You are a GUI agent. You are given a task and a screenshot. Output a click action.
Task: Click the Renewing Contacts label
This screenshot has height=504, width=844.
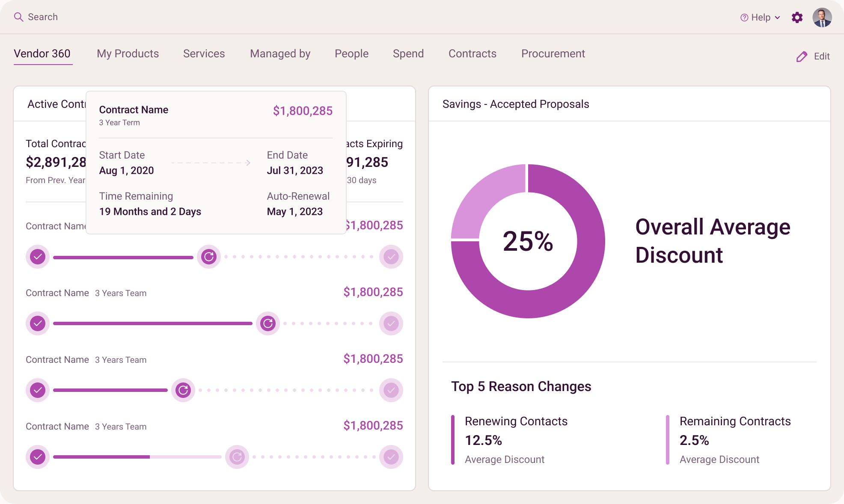point(516,421)
